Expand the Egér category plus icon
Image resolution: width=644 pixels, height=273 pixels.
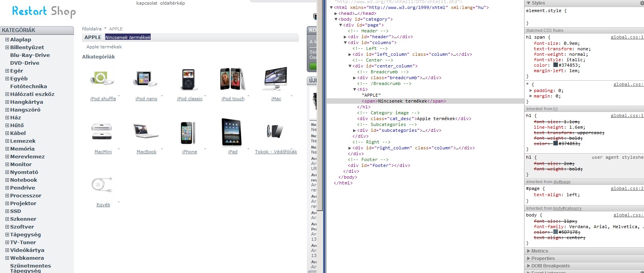coord(7,71)
